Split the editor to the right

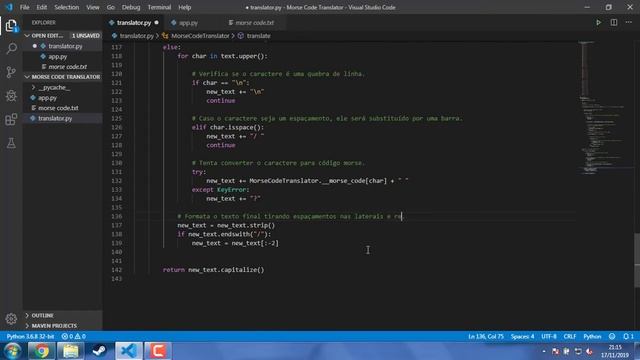(613, 22)
